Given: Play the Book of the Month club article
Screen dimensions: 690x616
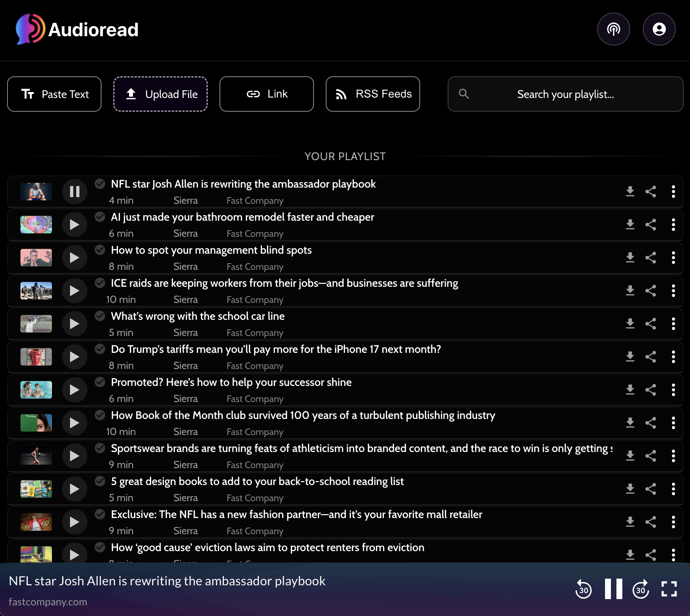Looking at the screenshot, I should (x=74, y=423).
